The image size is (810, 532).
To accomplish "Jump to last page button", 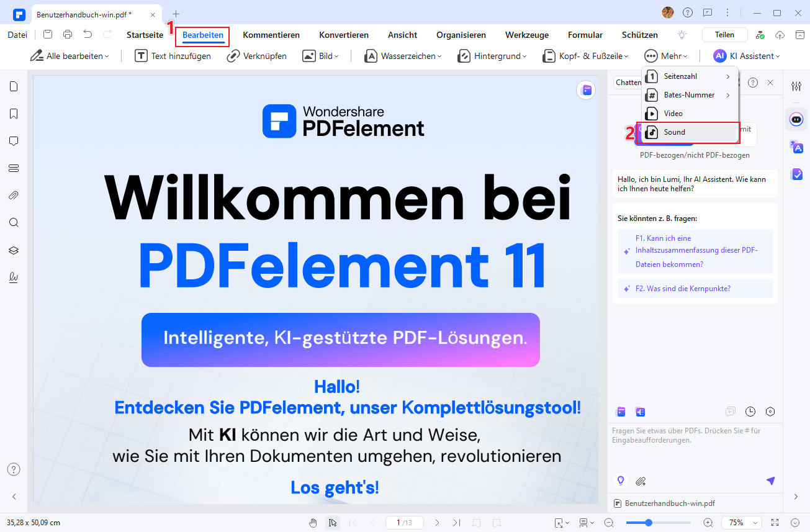I will [457, 523].
